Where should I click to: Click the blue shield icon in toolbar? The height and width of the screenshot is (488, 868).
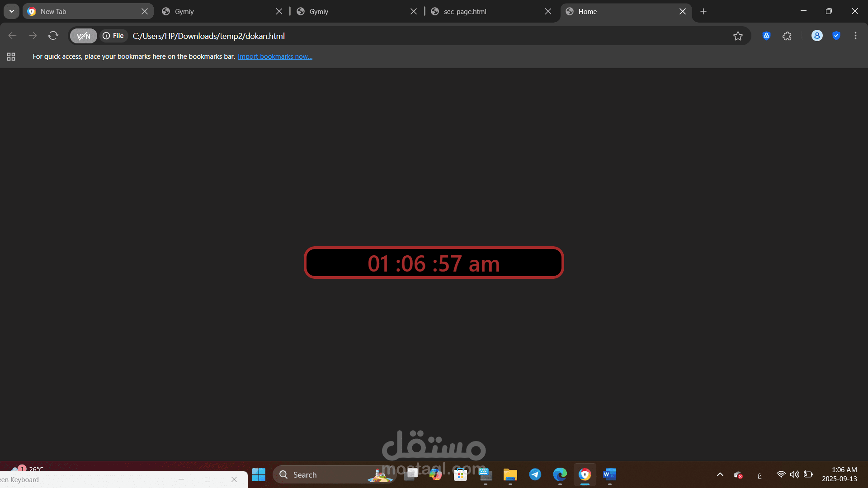[x=836, y=36]
